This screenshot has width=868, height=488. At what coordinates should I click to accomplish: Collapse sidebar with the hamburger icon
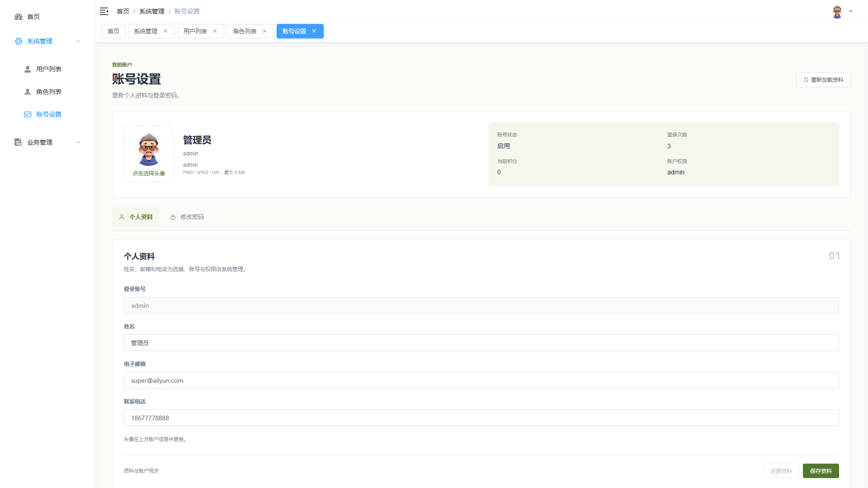click(x=104, y=11)
